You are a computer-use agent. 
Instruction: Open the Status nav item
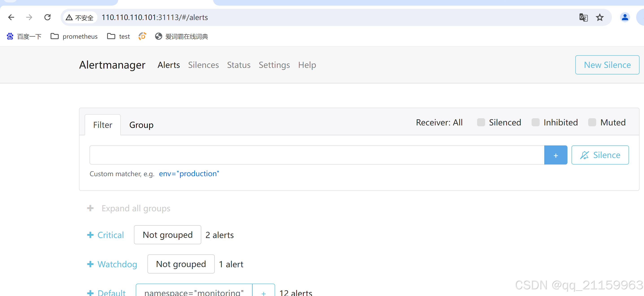[239, 65]
